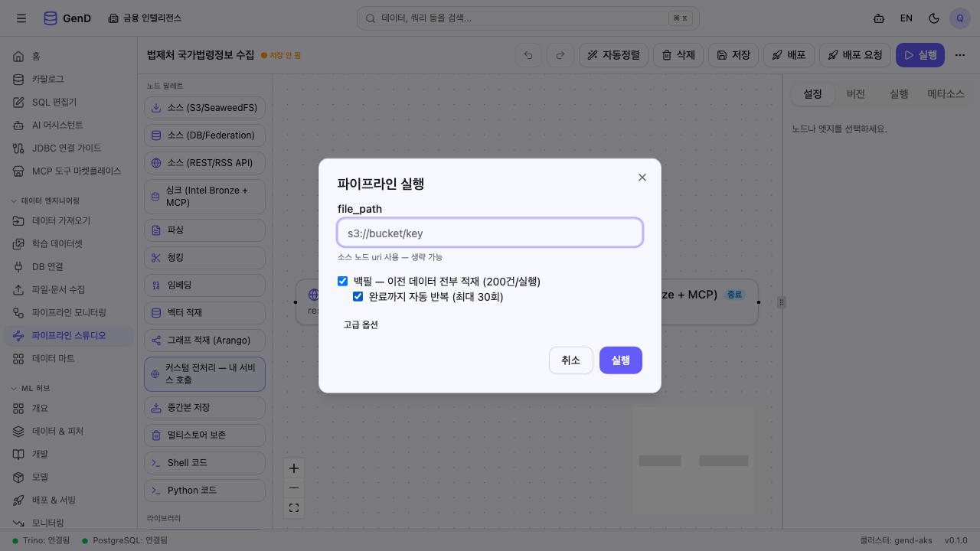
Task: Select 그래프 적재 (Arango) palette node
Action: coord(204,341)
